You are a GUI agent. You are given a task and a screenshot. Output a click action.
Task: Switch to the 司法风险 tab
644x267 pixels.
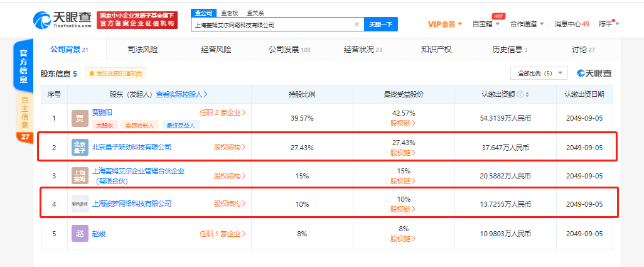[142, 50]
